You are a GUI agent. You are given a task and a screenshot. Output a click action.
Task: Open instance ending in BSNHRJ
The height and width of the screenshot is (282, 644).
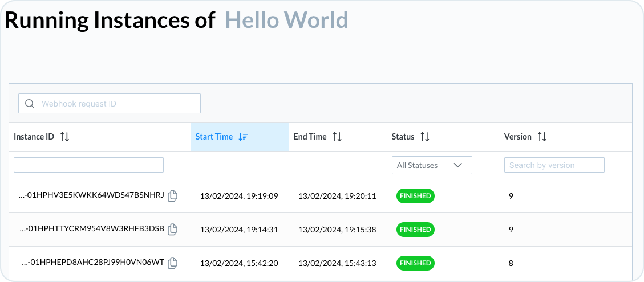point(92,196)
